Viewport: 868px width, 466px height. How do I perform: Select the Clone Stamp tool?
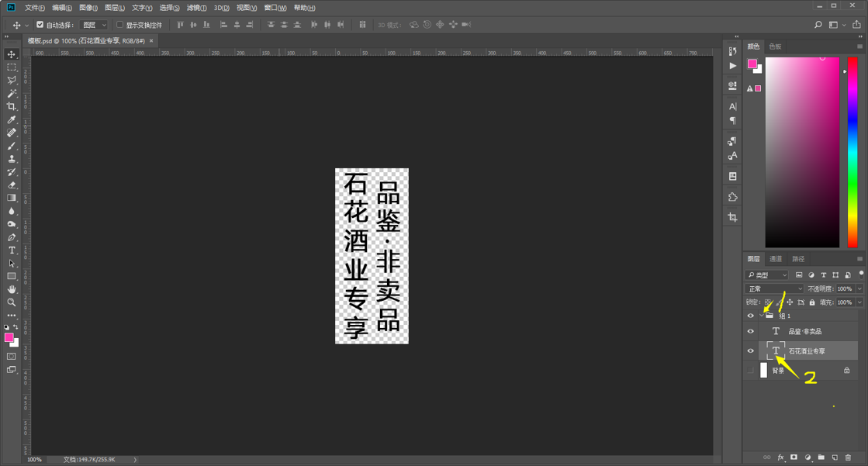click(x=12, y=159)
